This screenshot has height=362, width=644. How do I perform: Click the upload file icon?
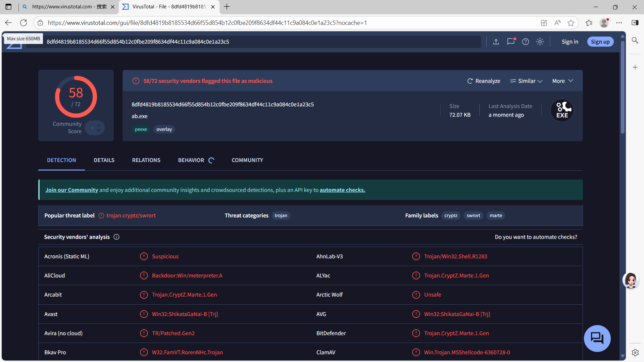point(496,42)
